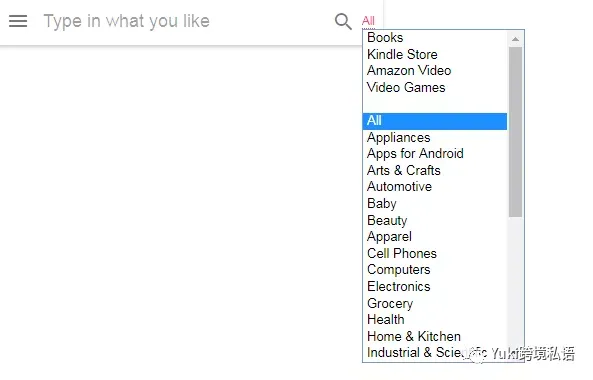Image resolution: width=593 pixels, height=380 pixels.
Task: Open the hamburger menu icon
Action: pos(18,21)
